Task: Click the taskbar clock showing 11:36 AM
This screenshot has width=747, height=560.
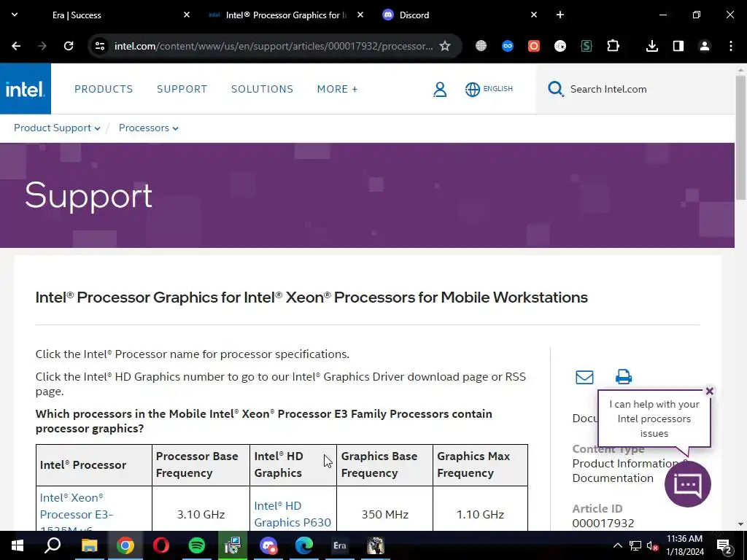Action: click(684, 545)
